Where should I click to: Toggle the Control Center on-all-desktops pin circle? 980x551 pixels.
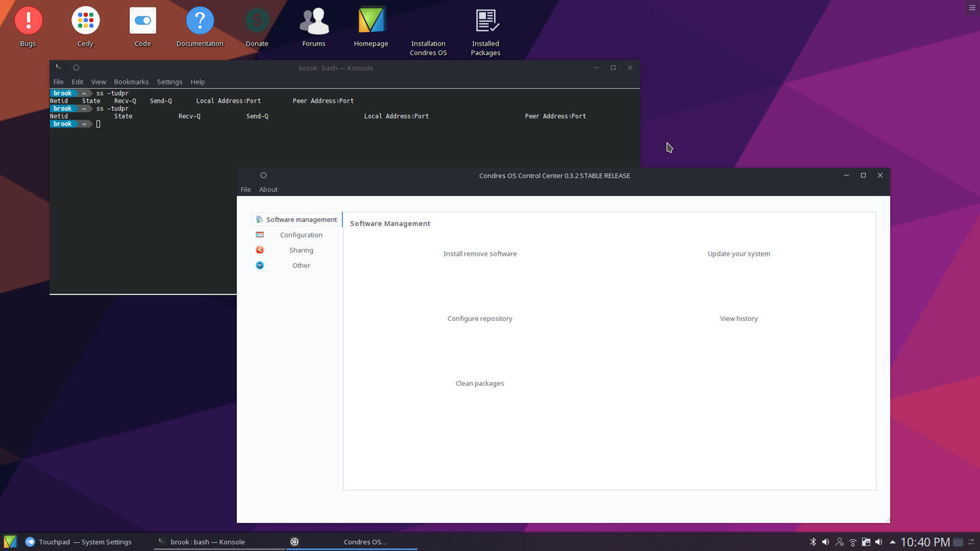pyautogui.click(x=263, y=176)
